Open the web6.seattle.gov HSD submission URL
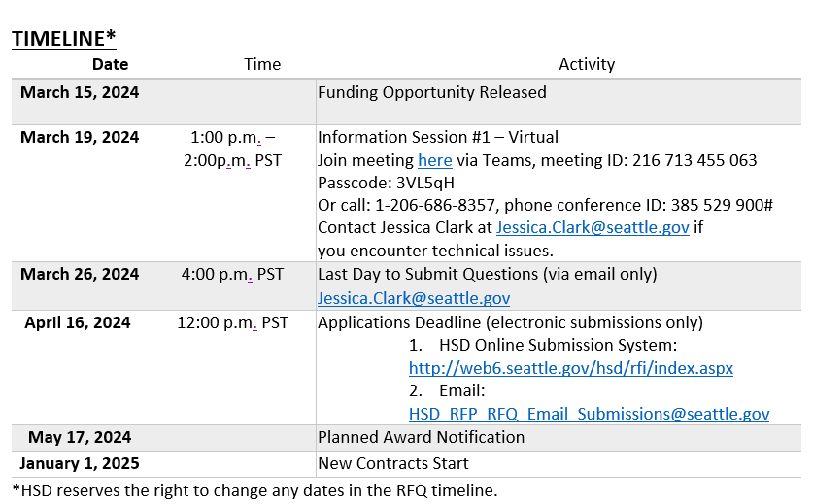Screen dimensions: 813x504 point(570,368)
